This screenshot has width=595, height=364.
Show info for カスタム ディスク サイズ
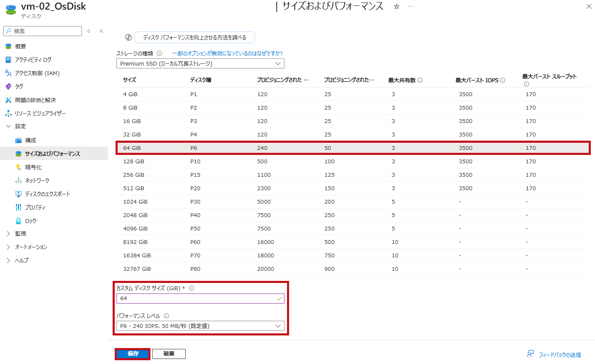(x=192, y=288)
